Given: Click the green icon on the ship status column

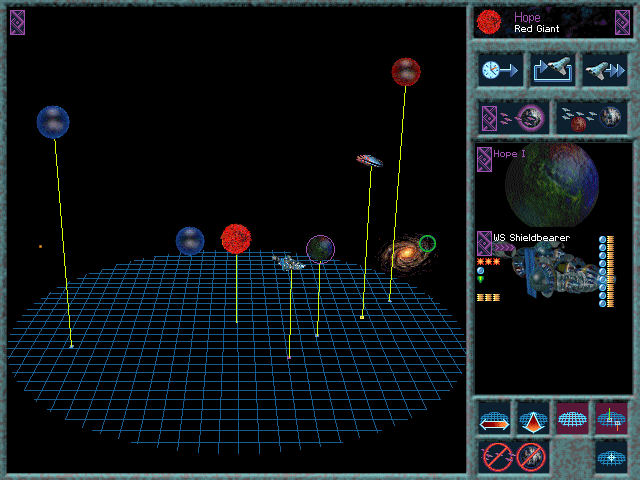Looking at the screenshot, I should (481, 279).
